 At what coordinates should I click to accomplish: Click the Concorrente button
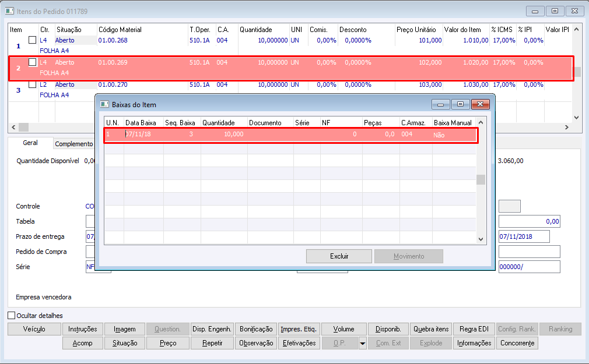coord(517,343)
